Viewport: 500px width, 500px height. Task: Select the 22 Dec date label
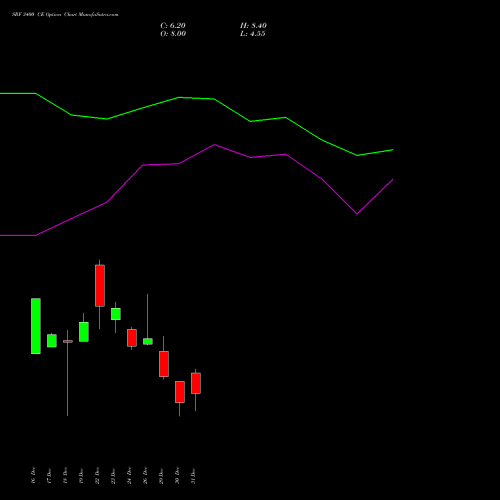(97, 476)
